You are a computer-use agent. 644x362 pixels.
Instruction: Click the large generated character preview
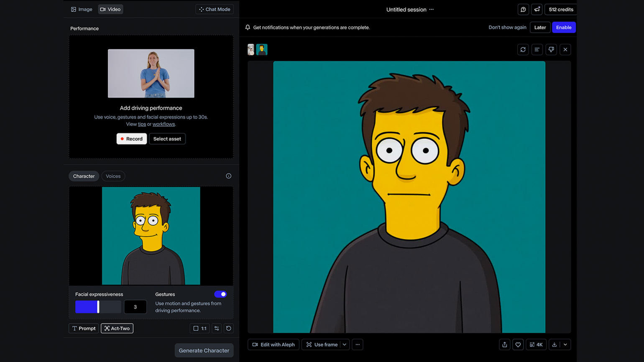pos(409,197)
